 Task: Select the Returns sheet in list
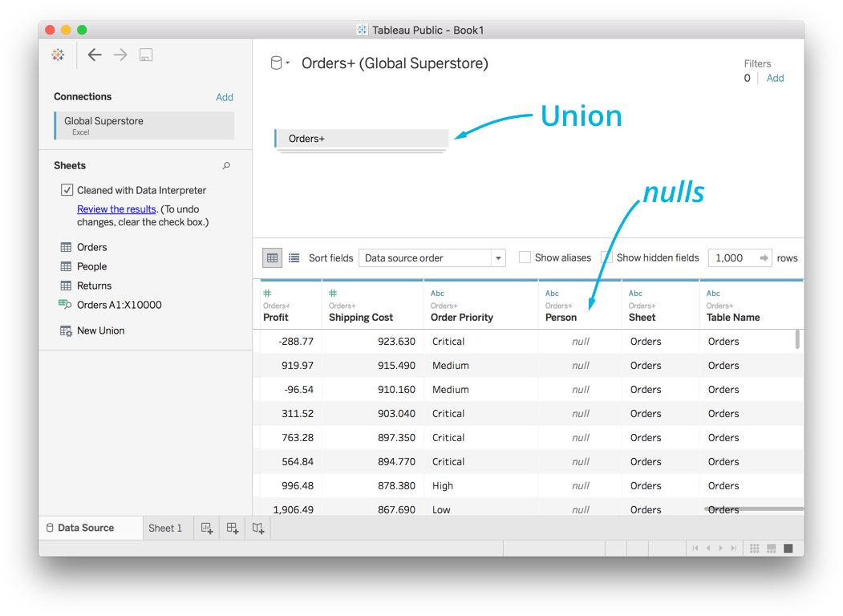pos(94,286)
